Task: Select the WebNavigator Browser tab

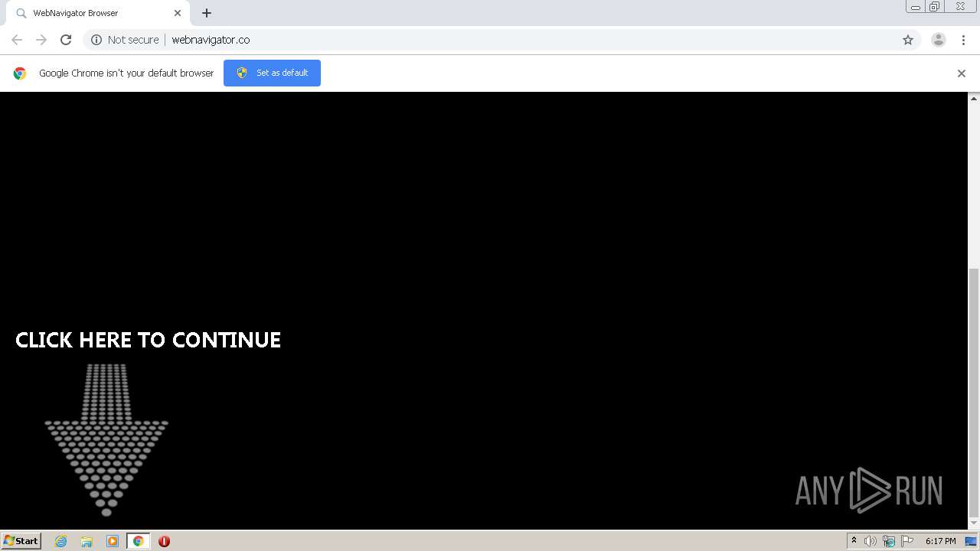Action: (98, 13)
